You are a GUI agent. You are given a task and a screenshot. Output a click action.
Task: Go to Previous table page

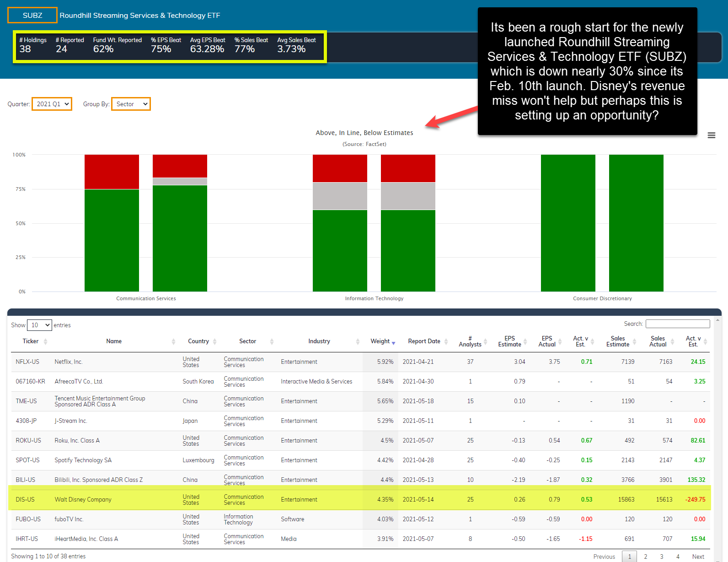[604, 557]
